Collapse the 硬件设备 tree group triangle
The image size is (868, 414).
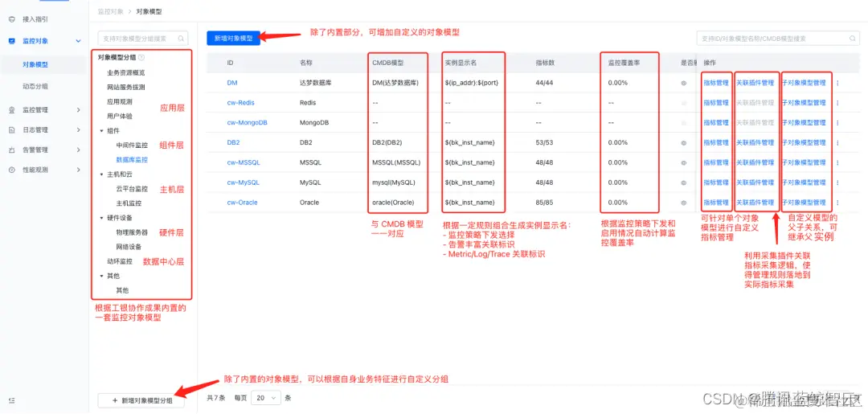tap(102, 218)
